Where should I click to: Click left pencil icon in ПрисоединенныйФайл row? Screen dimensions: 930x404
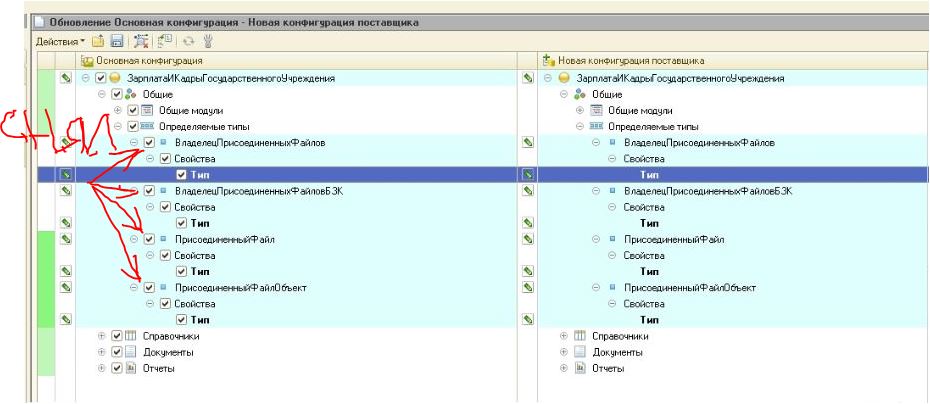65,239
